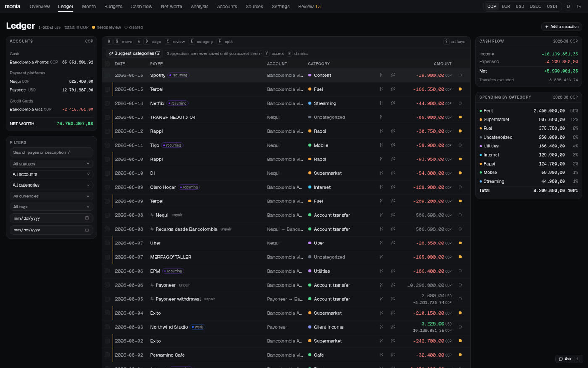Go to the Sources page

click(x=254, y=6)
